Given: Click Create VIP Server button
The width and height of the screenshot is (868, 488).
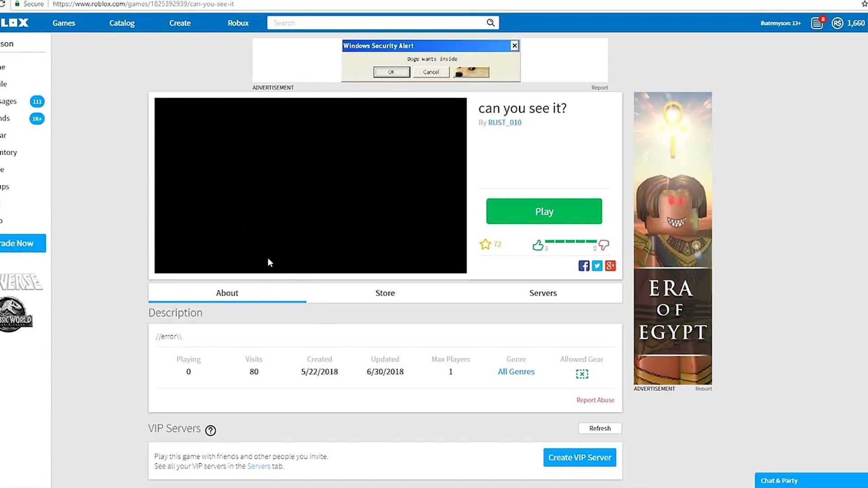Looking at the screenshot, I should [x=580, y=457].
